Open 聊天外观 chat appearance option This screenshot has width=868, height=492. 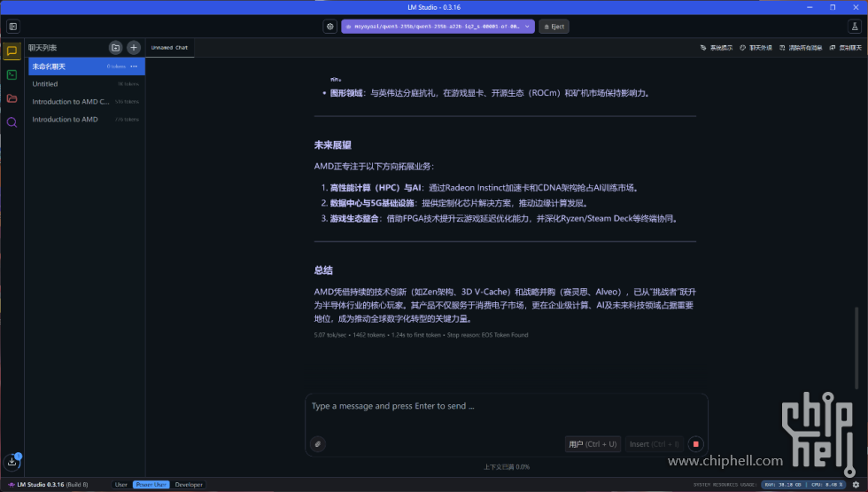(x=756, y=48)
